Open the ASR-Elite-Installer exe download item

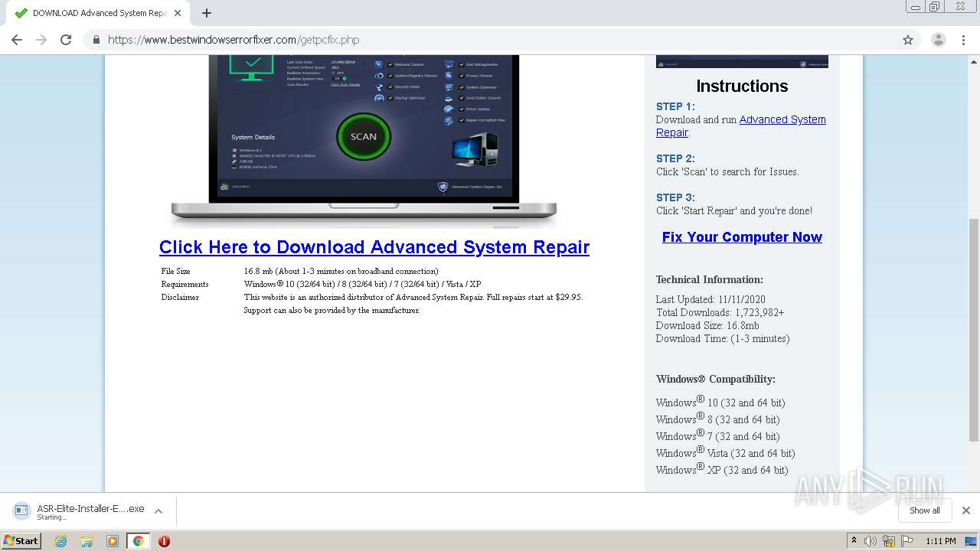click(x=79, y=511)
